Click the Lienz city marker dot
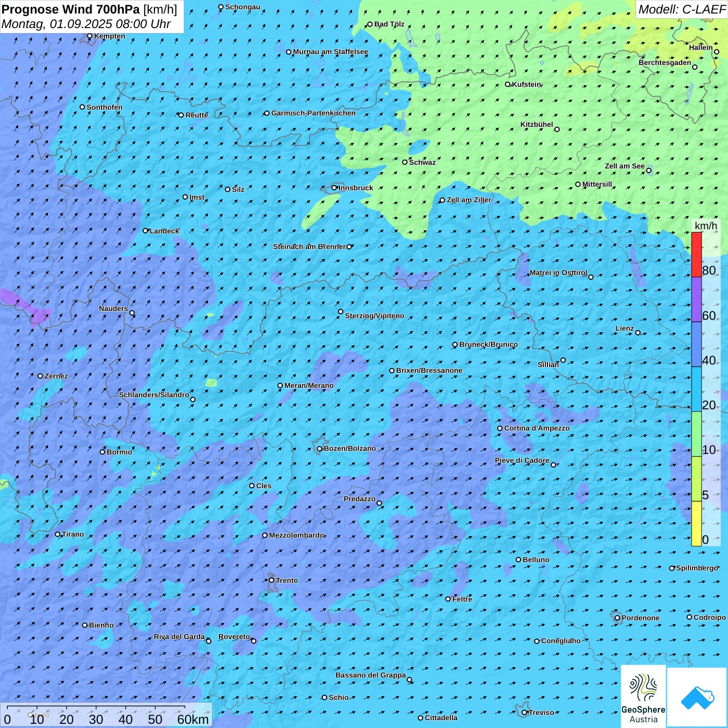 click(x=638, y=333)
